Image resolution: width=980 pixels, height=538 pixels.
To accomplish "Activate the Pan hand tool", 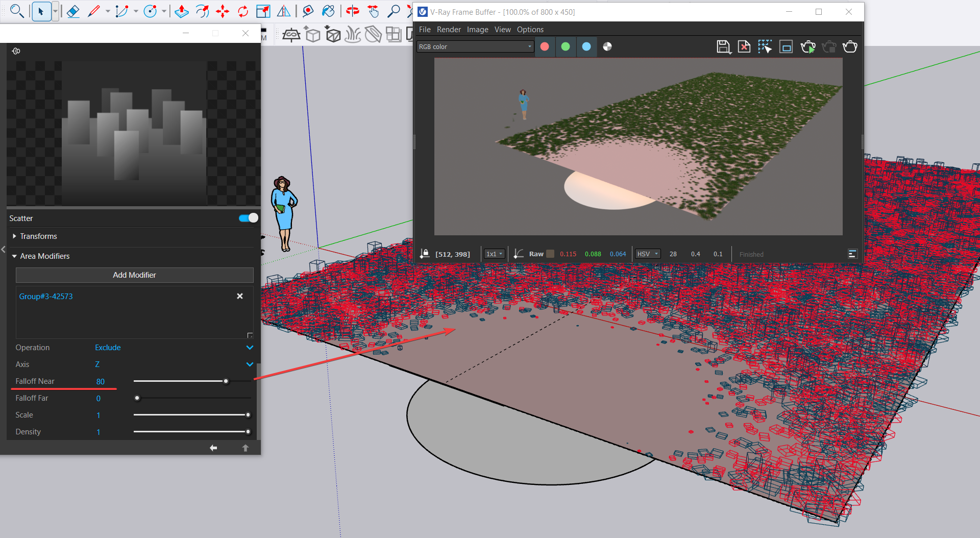I will [x=373, y=11].
